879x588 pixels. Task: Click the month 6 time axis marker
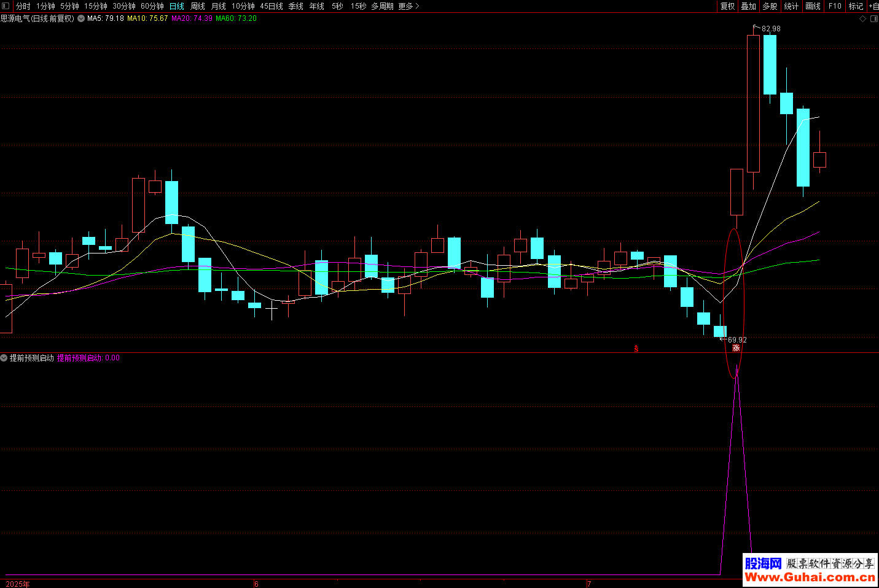pos(256,584)
